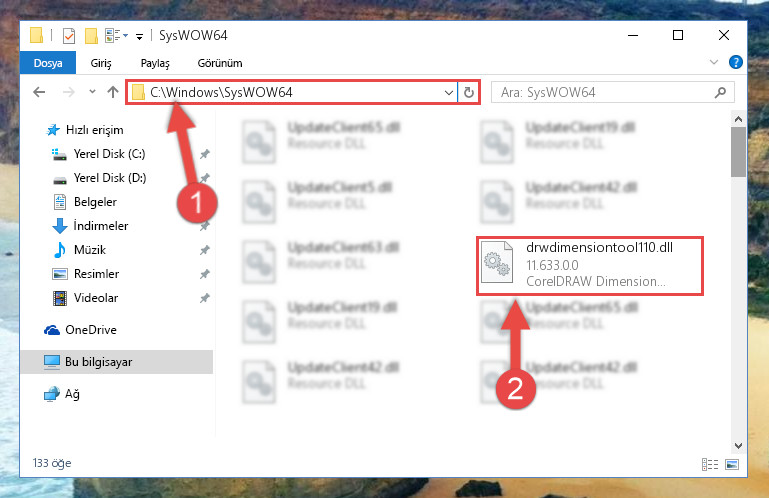Select drwdimensiontool110.dll file

point(590,265)
